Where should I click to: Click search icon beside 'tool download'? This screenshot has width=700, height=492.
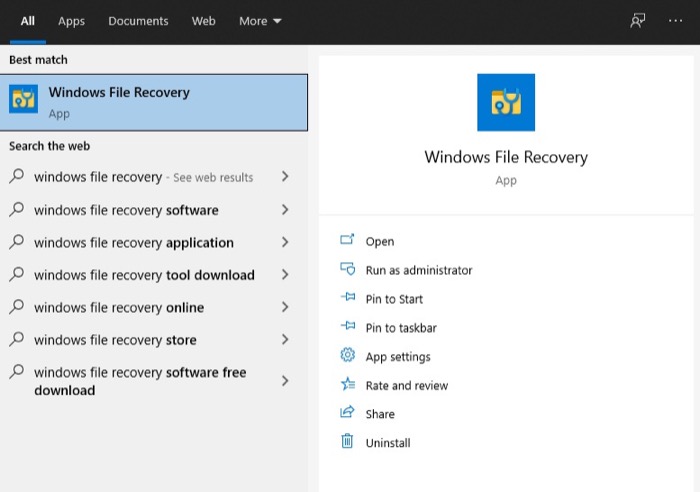(17, 274)
